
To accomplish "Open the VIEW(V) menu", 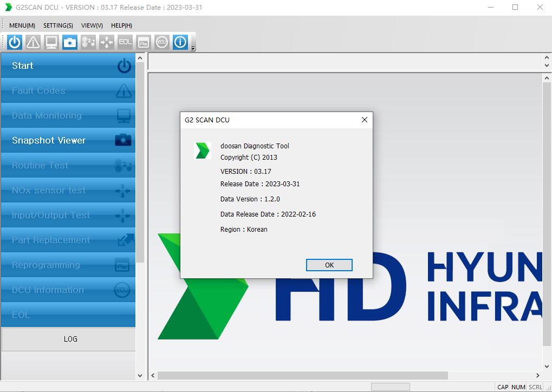I will (92, 25).
